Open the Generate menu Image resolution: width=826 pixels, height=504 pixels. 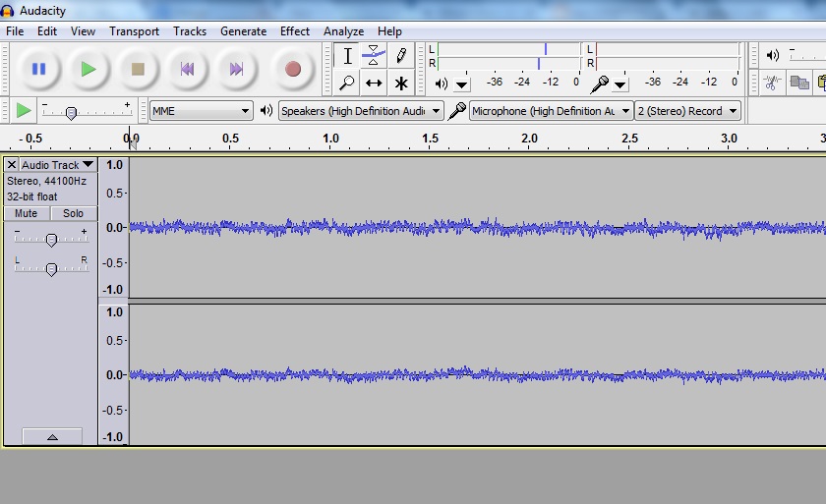click(243, 31)
